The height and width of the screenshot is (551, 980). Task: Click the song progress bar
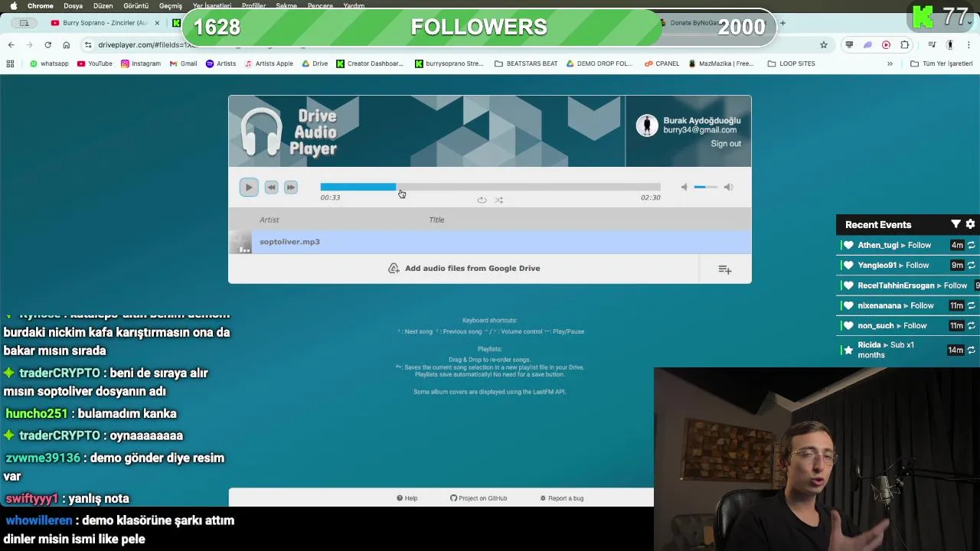490,187
